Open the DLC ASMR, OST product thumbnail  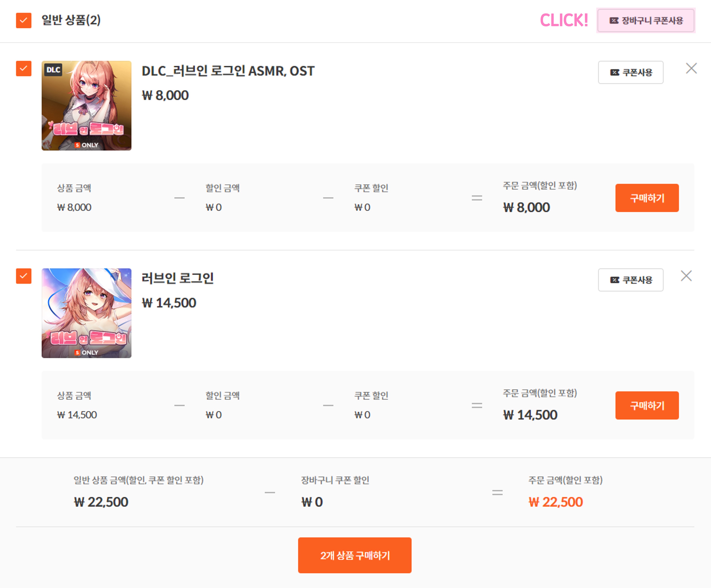click(x=86, y=106)
